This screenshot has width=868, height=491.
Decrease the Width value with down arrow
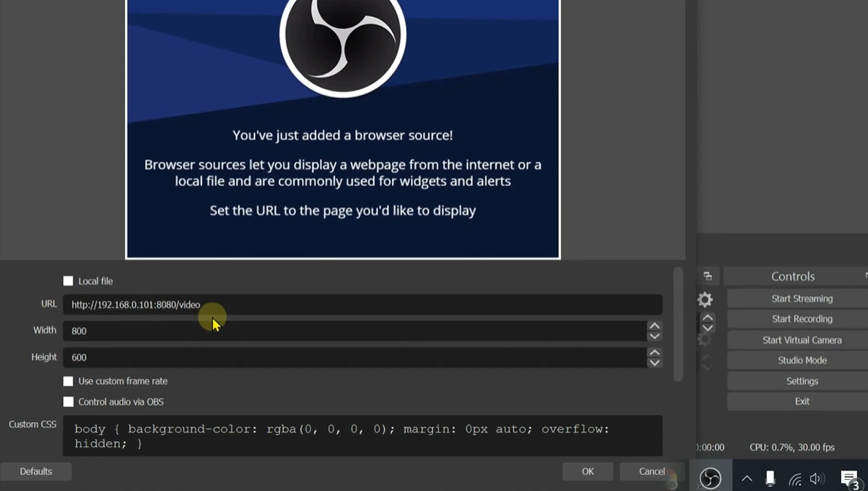pyautogui.click(x=654, y=336)
